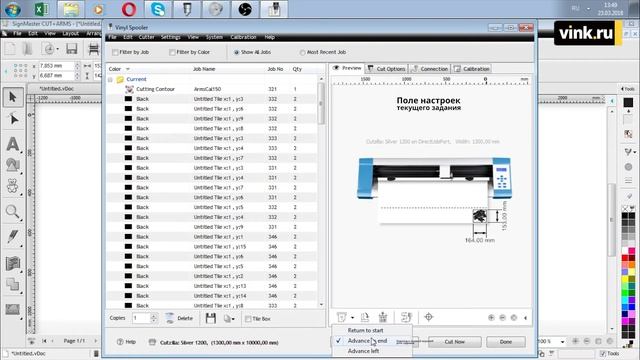The height and width of the screenshot is (360, 640).
Task: Open Skype from the taskbar
Action: point(158,9)
